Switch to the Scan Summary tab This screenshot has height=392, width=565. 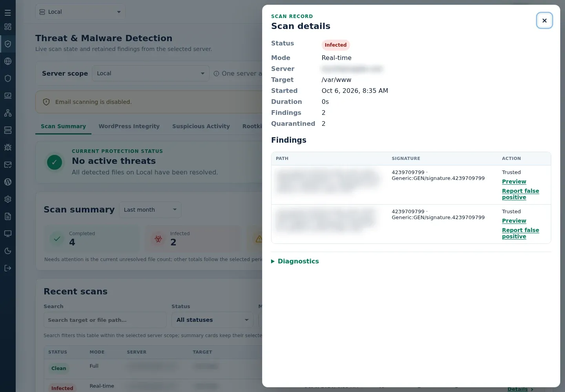(63, 126)
